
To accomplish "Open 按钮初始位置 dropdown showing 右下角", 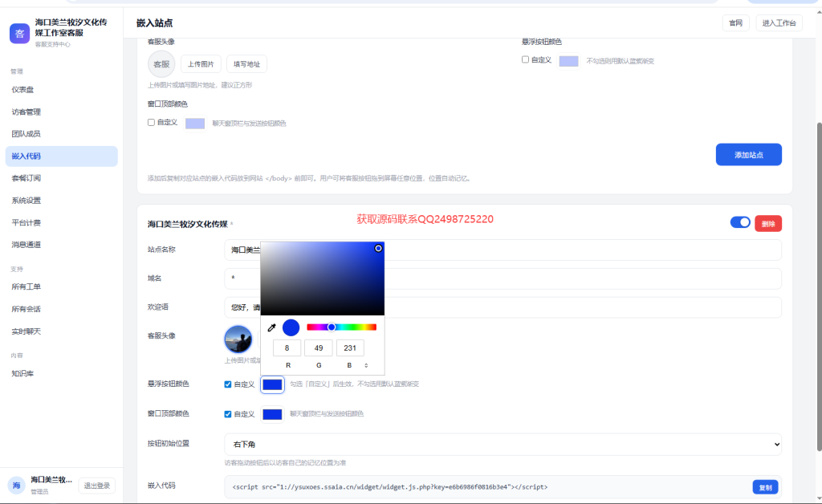I will (503, 445).
